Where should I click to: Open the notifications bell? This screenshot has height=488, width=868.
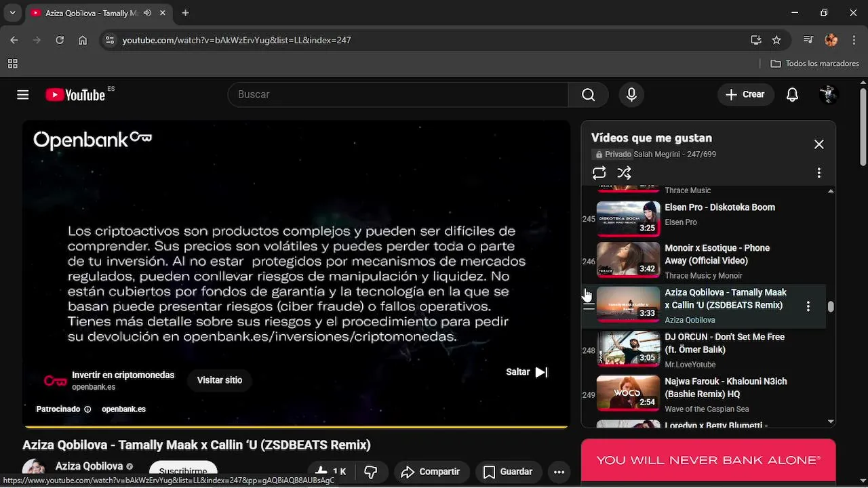792,95
